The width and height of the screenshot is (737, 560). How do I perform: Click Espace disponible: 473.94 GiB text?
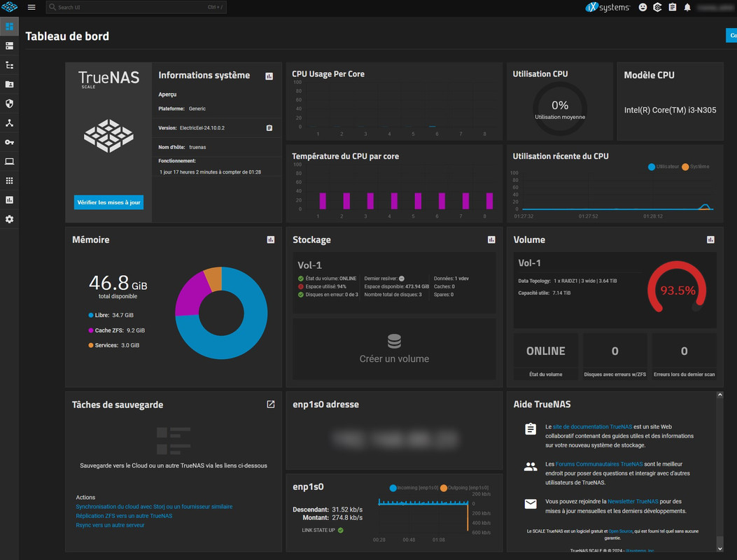pos(397,287)
